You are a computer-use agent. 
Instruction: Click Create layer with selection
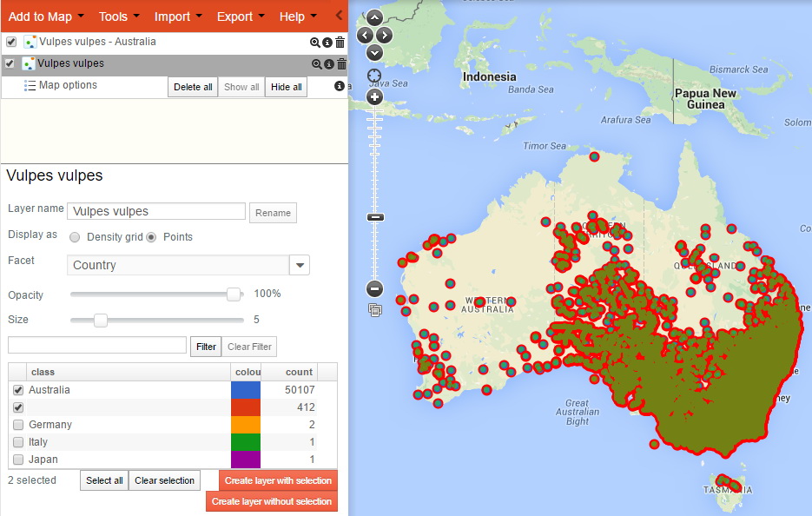(277, 480)
